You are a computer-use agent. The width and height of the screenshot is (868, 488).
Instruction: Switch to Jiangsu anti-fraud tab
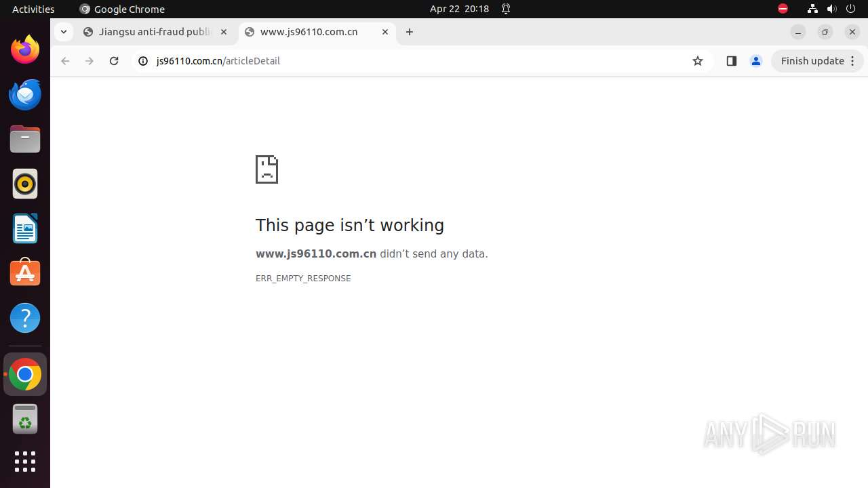click(155, 32)
